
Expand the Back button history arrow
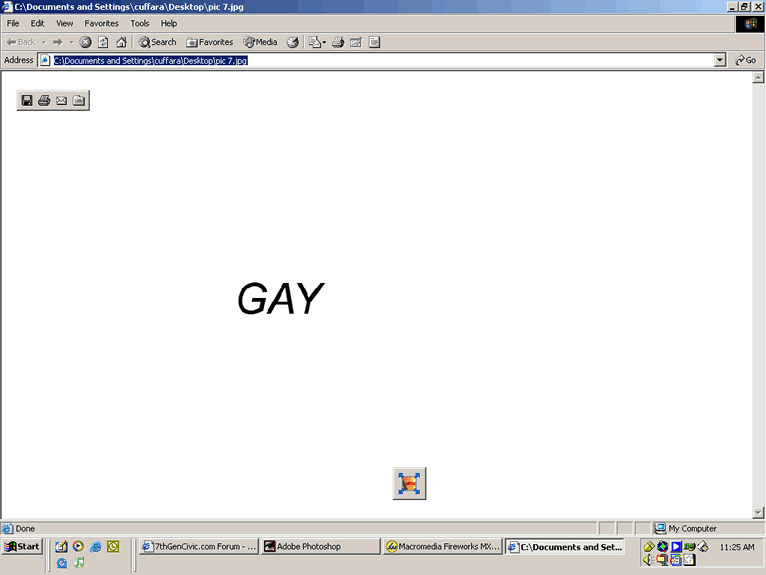[44, 42]
